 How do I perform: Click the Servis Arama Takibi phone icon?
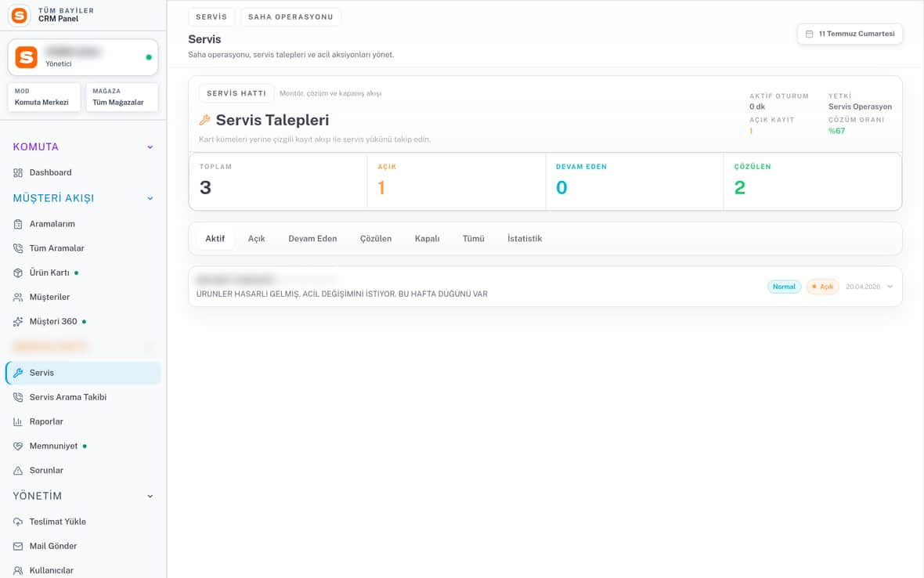pos(18,397)
